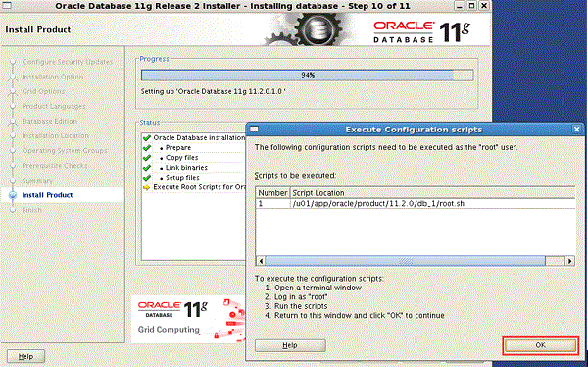Screen dimensions: 588x367
Task: Select the Installation Location step
Action: [x=56, y=135]
